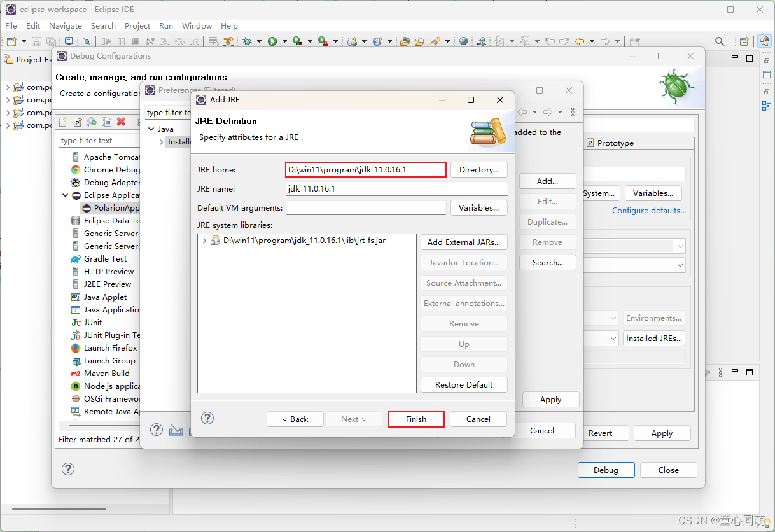Viewport: 775px width, 532px height.
Task: Click New prototype icon in Debug Configurations
Action: (x=78, y=122)
